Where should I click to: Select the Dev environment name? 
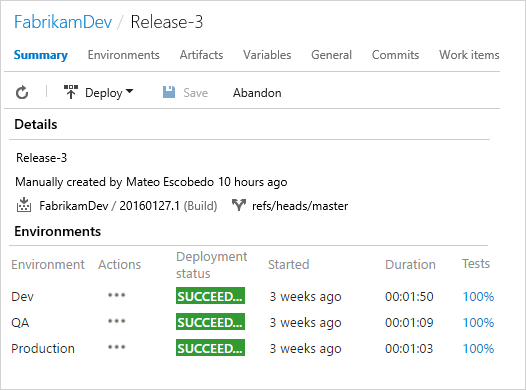(22, 296)
